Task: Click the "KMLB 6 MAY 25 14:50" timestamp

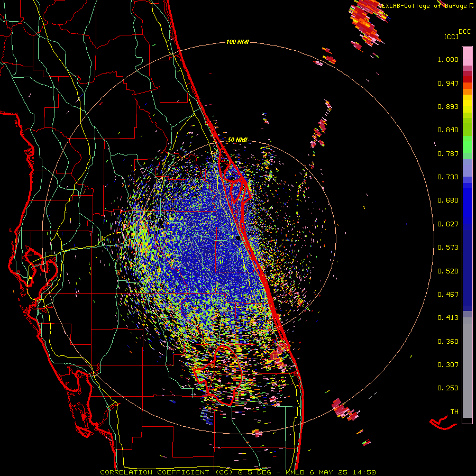Action: (x=331, y=472)
